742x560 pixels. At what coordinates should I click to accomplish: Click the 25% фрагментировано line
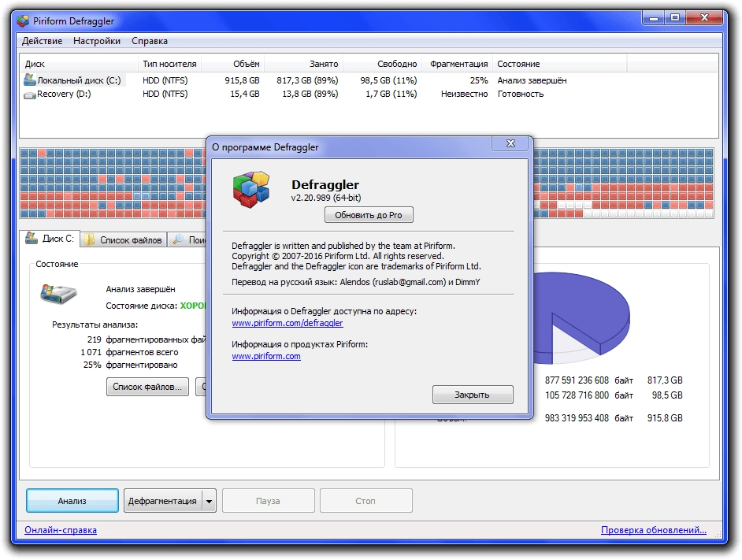[130, 365]
